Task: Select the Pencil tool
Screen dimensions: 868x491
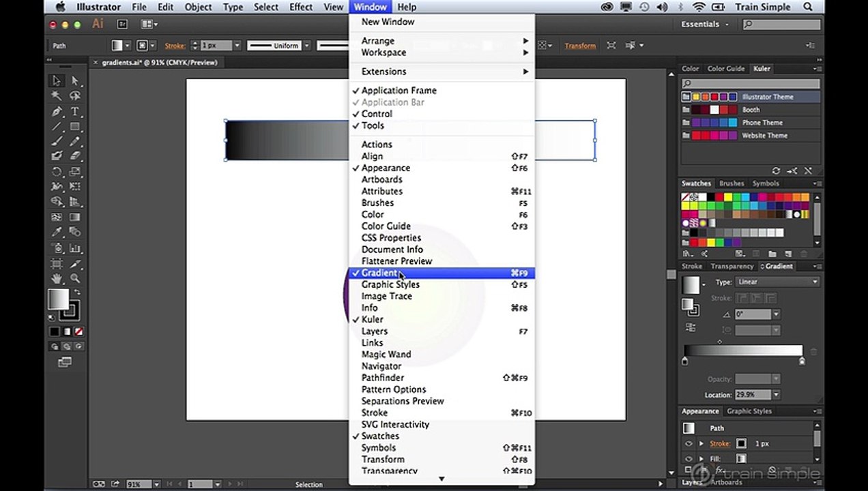Action: (x=74, y=142)
